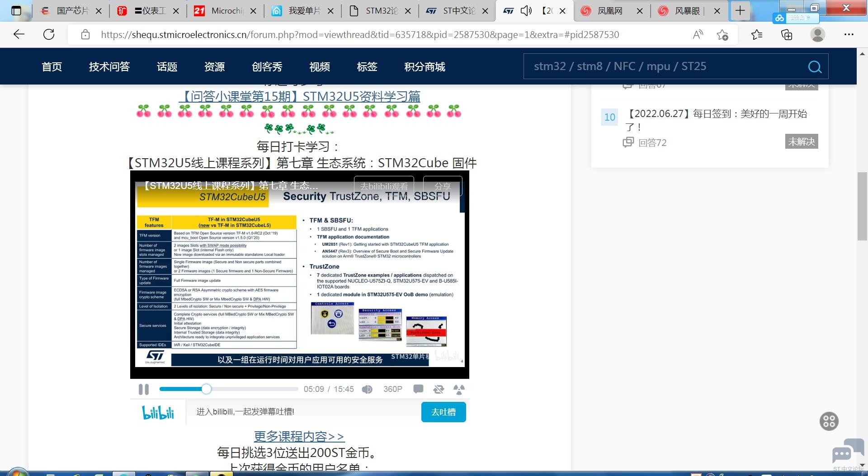This screenshot has height=476, width=868.
Task: Open the chat bubbles support icon
Action: [x=848, y=452]
